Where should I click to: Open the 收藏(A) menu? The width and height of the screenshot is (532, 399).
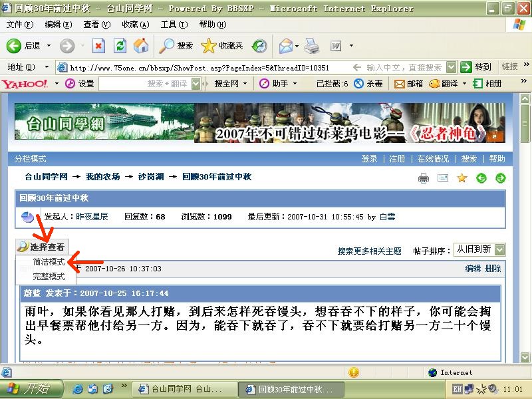click(x=136, y=25)
